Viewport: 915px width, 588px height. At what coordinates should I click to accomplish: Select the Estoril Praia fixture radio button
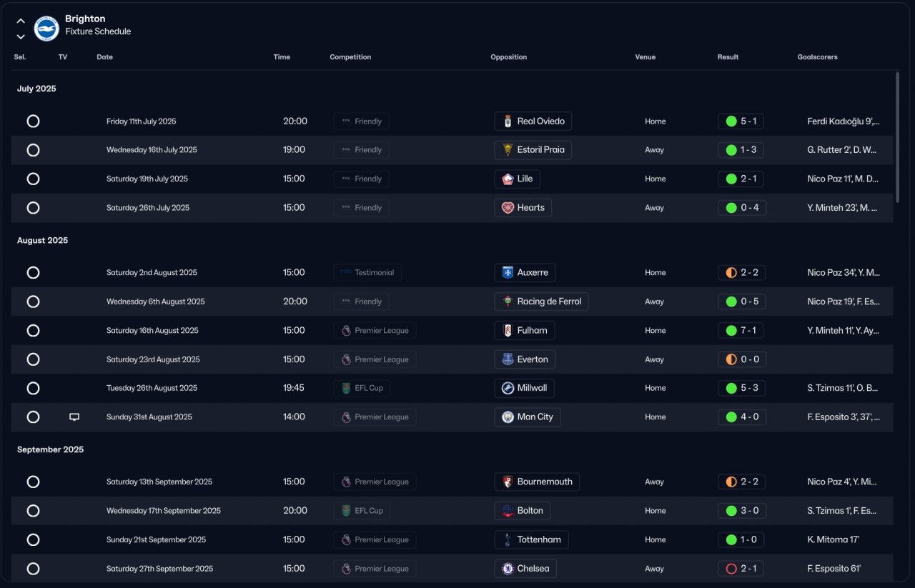tap(33, 150)
